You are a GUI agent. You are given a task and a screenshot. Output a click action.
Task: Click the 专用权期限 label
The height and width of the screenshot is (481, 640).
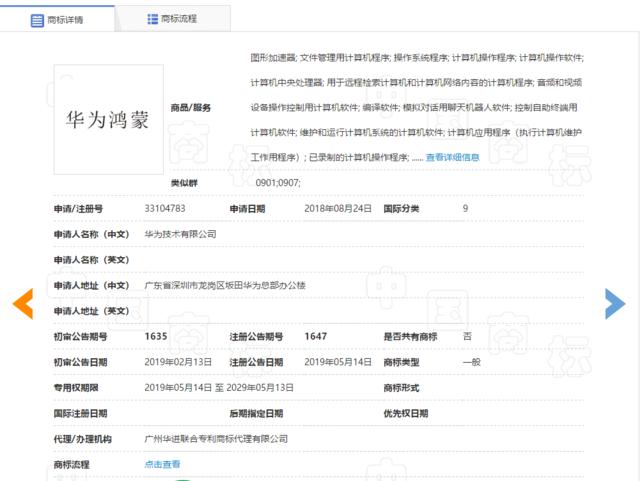click(x=76, y=388)
